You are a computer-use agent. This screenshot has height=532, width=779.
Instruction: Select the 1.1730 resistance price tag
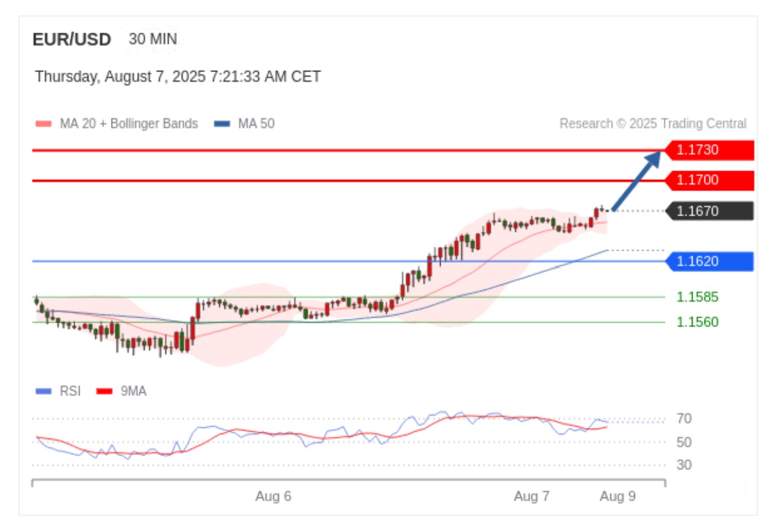pyautogui.click(x=709, y=150)
